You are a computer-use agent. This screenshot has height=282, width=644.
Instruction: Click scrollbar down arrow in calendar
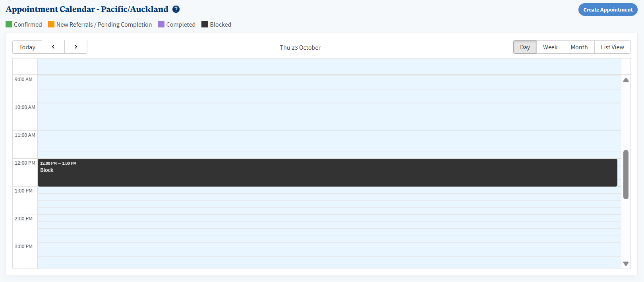(626, 264)
